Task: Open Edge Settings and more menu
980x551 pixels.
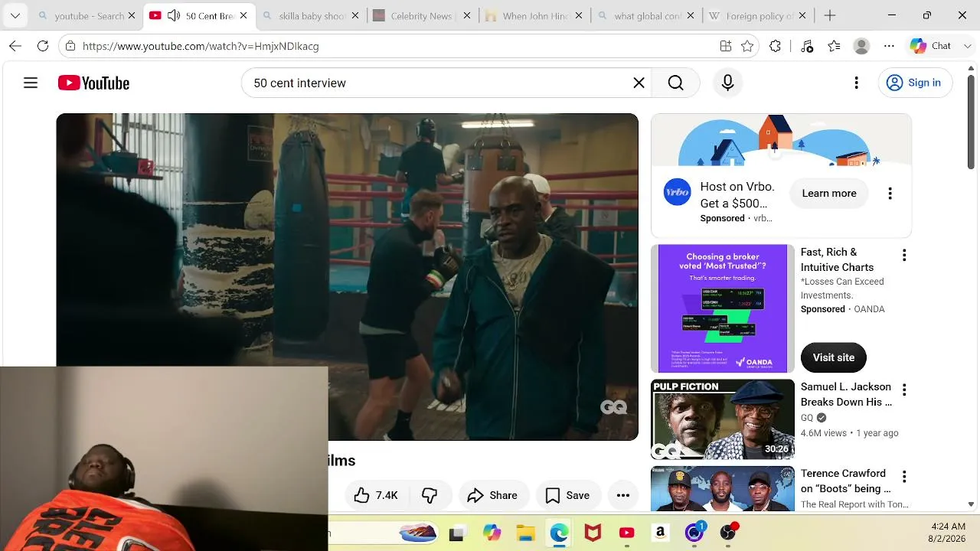Action: [x=889, y=46]
